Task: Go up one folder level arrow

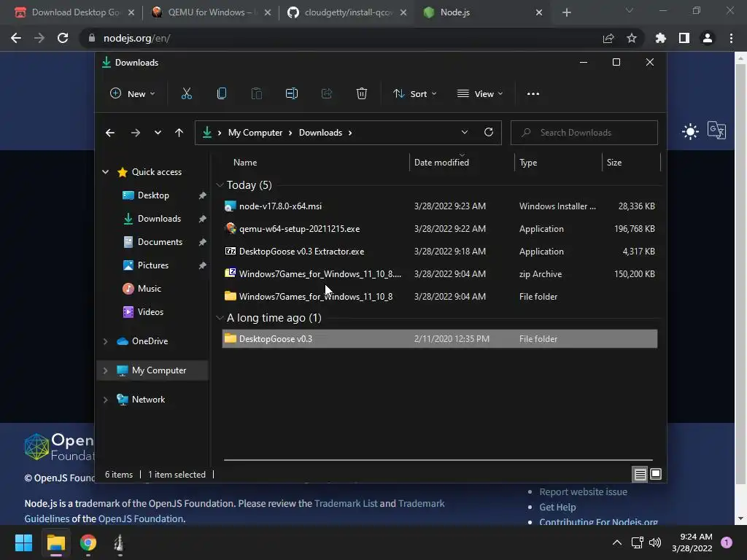Action: pos(179,133)
